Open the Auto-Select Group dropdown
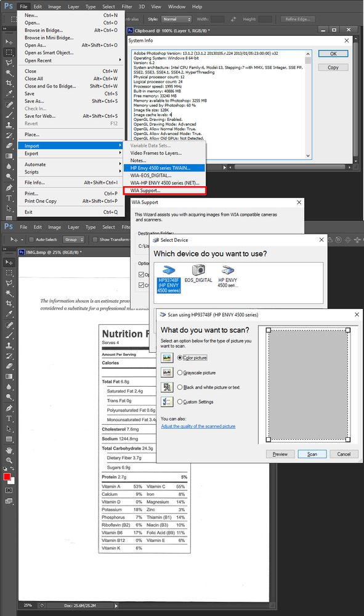The width and height of the screenshot is (364, 616). tap(74, 239)
